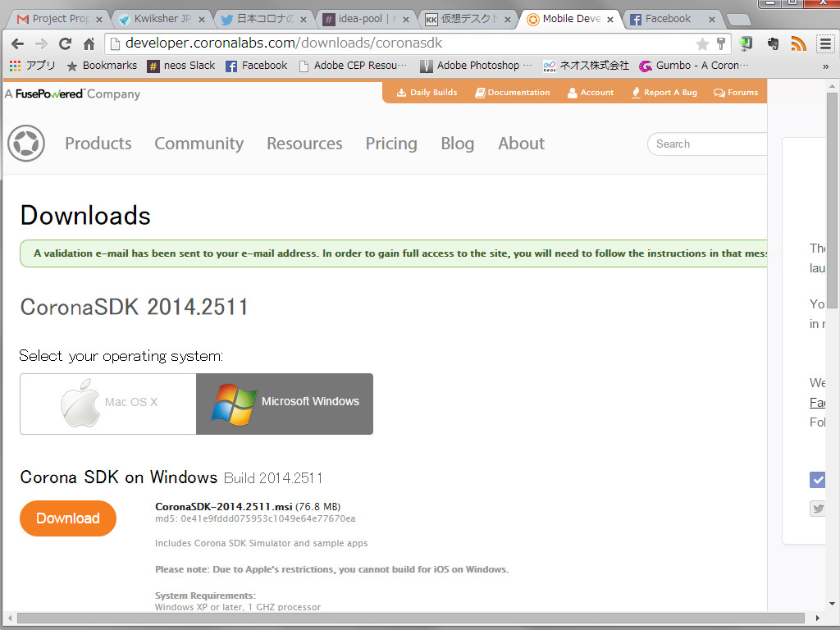Open the Facebook bookmark
840x630 pixels.
pyautogui.click(x=256, y=66)
